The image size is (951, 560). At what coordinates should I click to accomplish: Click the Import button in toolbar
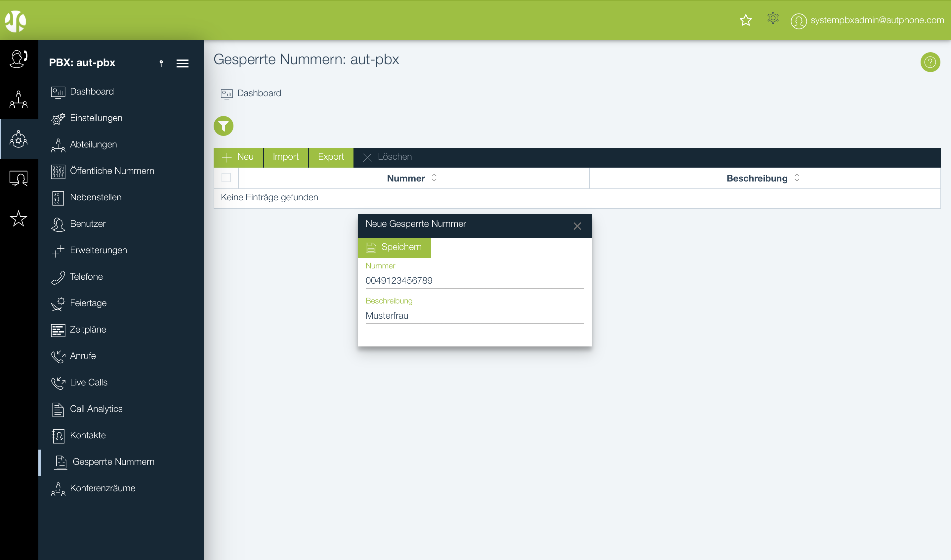(x=285, y=157)
